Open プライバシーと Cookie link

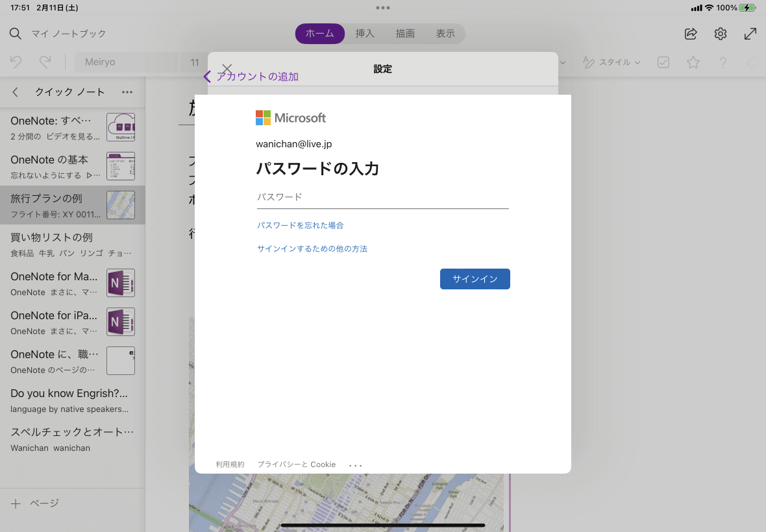click(x=297, y=464)
